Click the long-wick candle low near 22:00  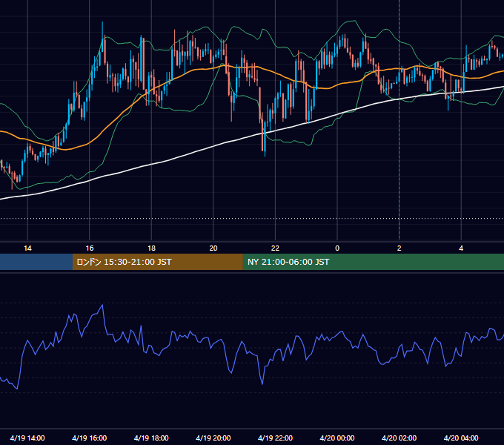click(x=265, y=154)
